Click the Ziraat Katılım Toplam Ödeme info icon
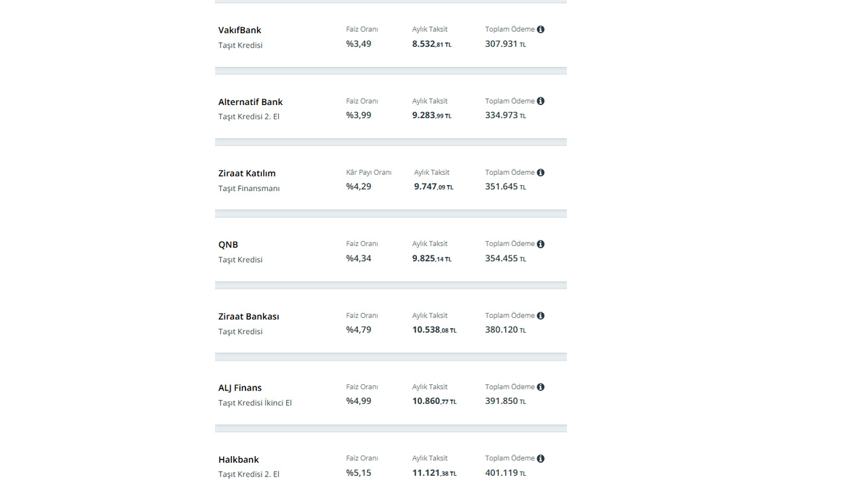Screen dimensions: 868x488 pos(540,172)
